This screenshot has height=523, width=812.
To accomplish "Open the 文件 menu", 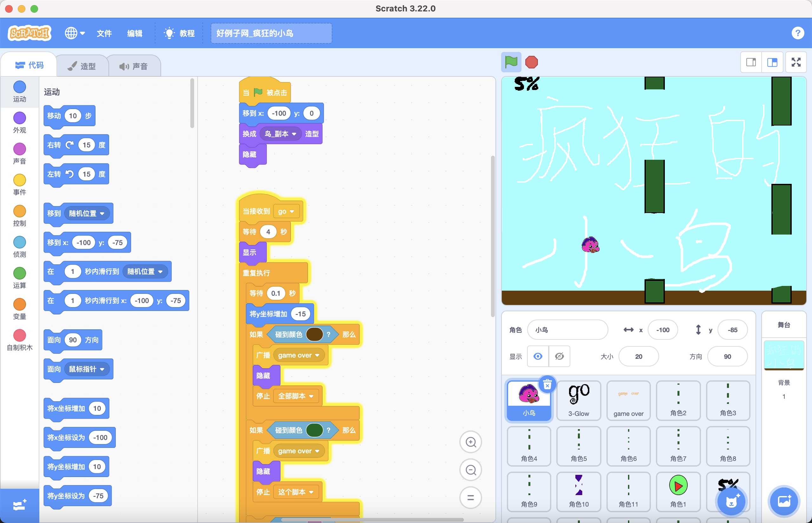I will pyautogui.click(x=104, y=33).
